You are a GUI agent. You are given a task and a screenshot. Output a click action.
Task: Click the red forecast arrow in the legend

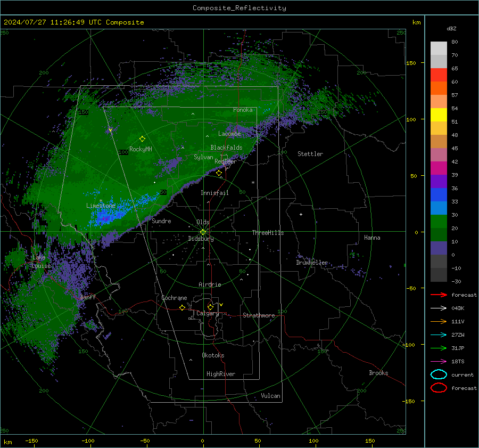click(439, 295)
